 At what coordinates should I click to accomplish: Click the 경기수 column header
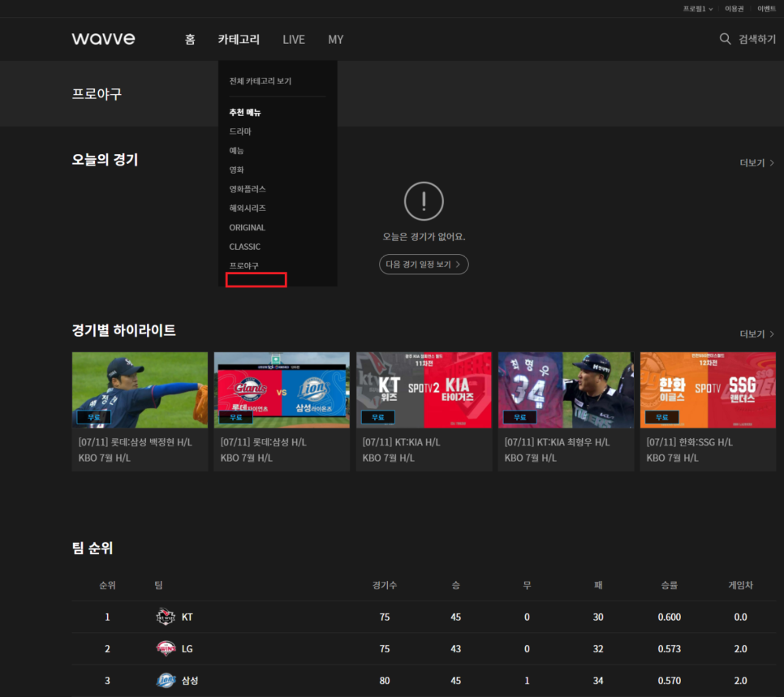[x=385, y=585]
